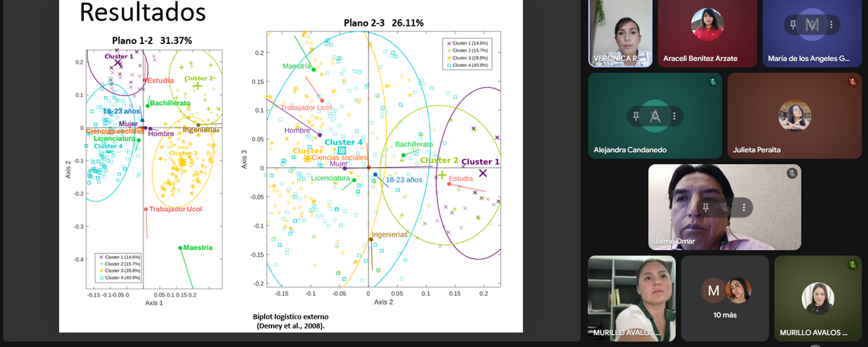Select MURILLO AVALOS video tile with bookshelf
This screenshot has width=868, height=347.
tap(631, 298)
